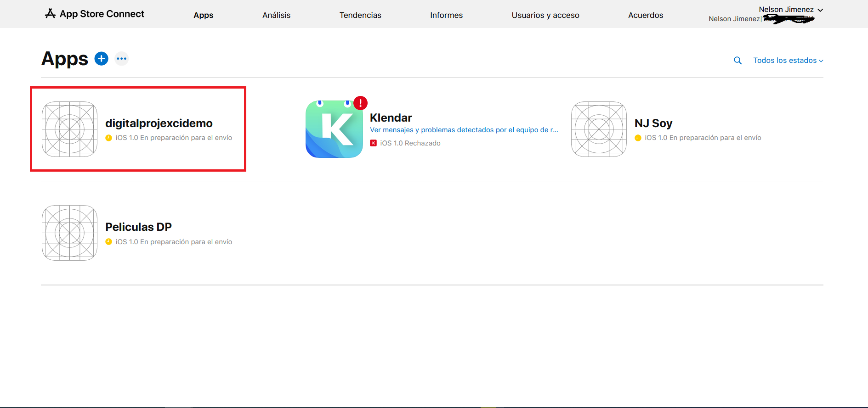Click the Klendar iOS 1.0 Rechazado status
This screenshot has width=868, height=408.
(409, 143)
